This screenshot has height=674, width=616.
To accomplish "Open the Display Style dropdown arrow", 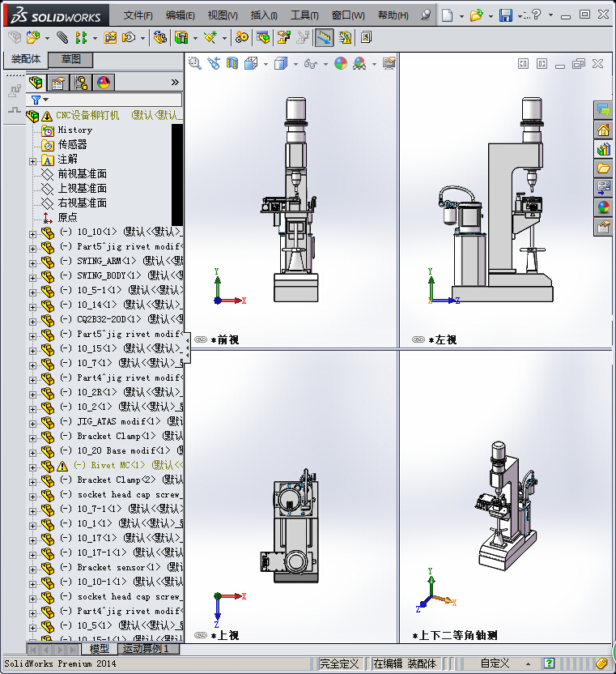I will pyautogui.click(x=295, y=65).
